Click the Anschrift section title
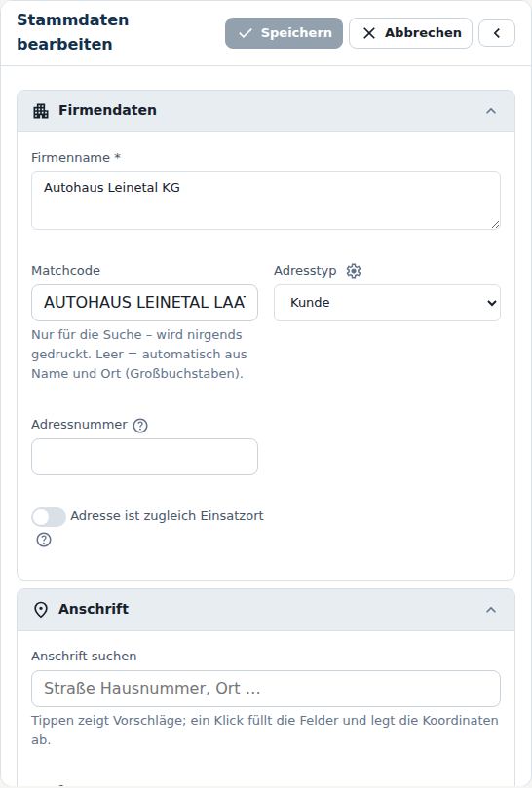Screen dimensions: 532x788 click(x=94, y=609)
